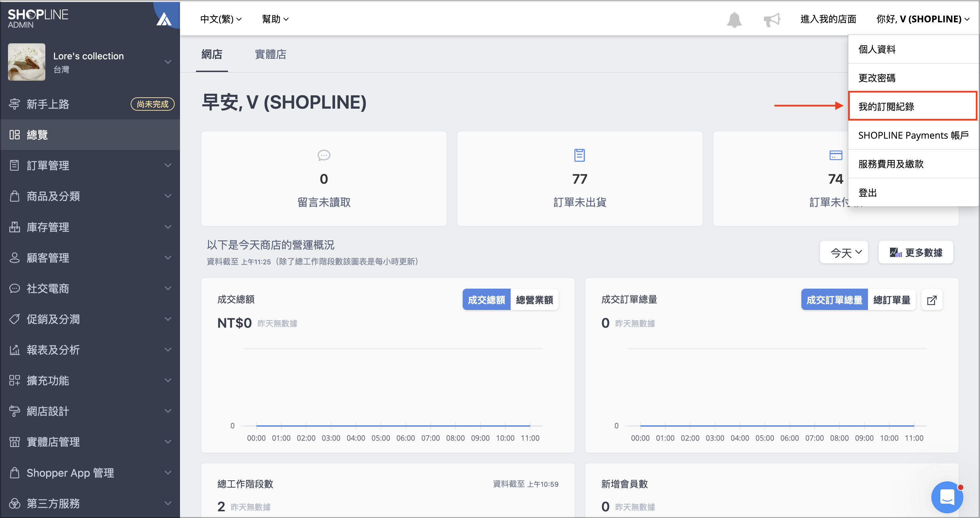
Task: Click the 尚未完成 badge
Action: pyautogui.click(x=153, y=104)
